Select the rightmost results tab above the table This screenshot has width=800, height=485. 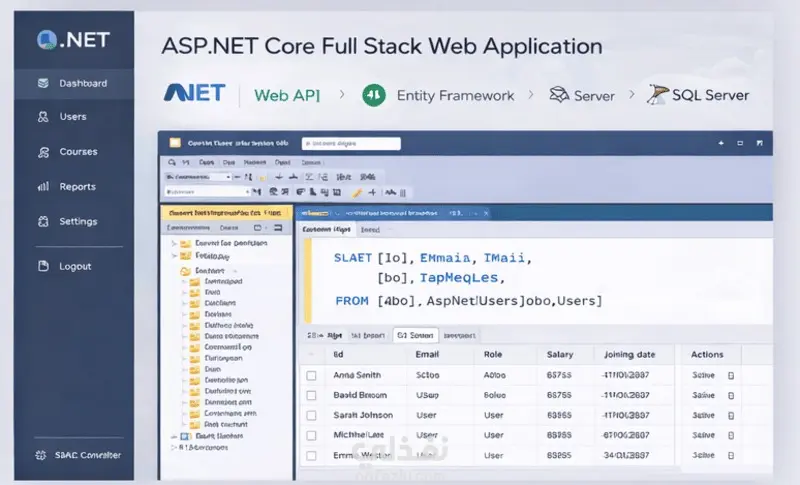point(460,336)
